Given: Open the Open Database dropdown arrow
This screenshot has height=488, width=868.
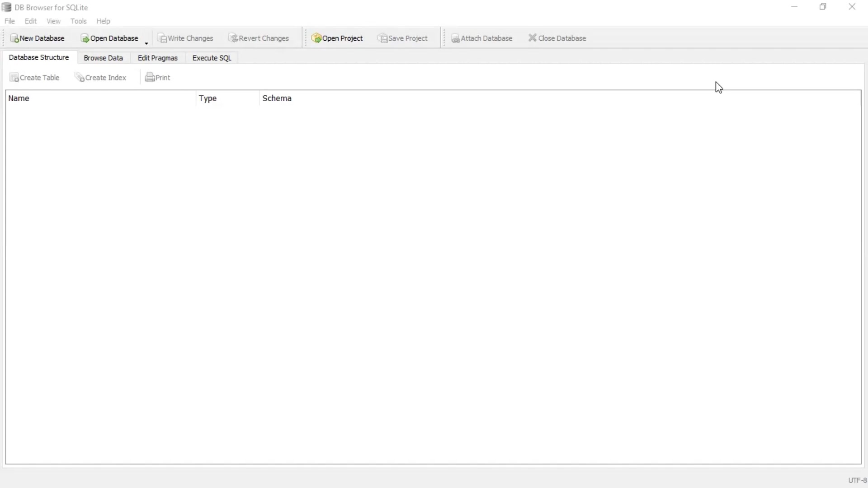Looking at the screenshot, I should [146, 43].
